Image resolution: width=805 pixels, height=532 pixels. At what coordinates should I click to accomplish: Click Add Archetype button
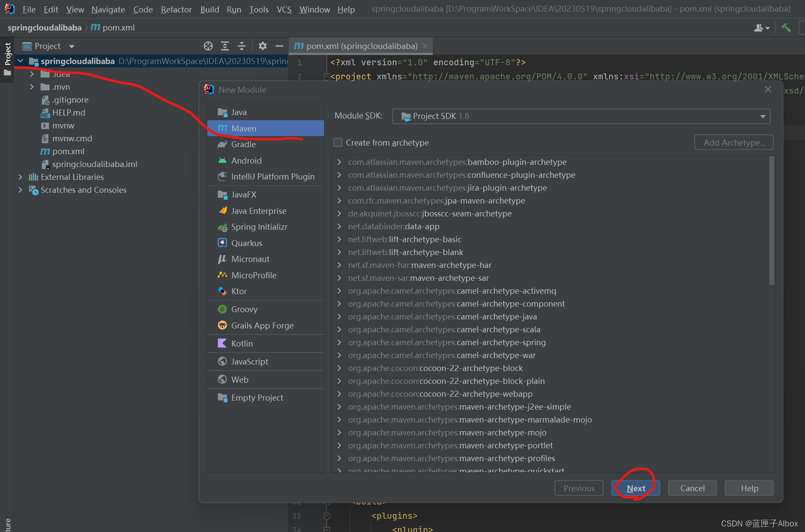pos(734,143)
